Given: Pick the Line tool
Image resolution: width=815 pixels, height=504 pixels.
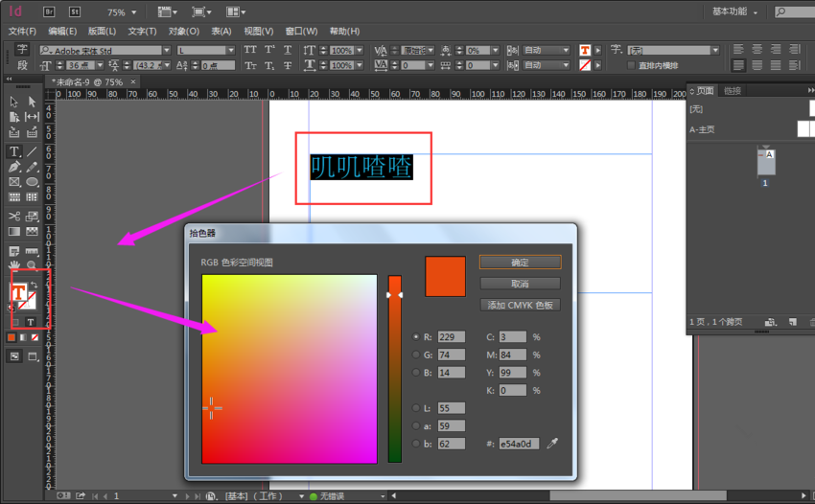Looking at the screenshot, I should pyautogui.click(x=32, y=151).
